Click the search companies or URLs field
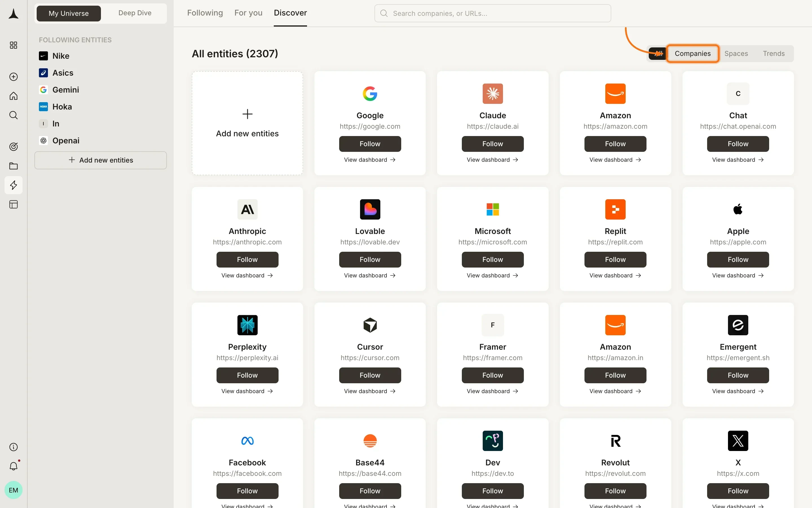Screen dimensions: 812x508 [493, 14]
